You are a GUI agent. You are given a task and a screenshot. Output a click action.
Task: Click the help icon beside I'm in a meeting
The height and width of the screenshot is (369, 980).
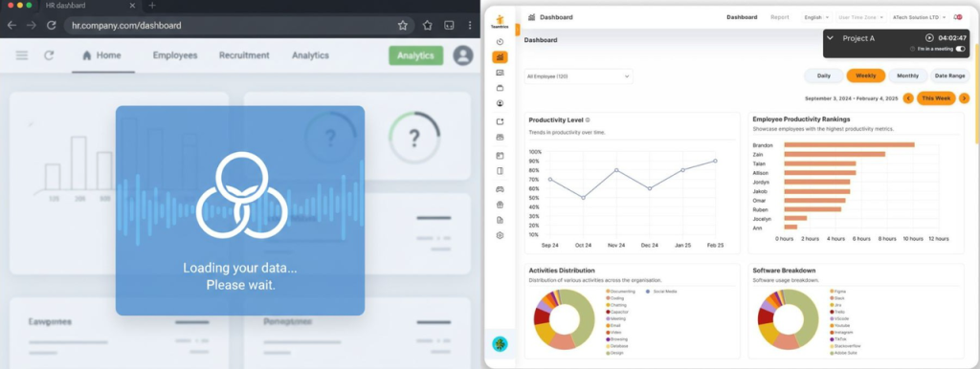tap(912, 49)
